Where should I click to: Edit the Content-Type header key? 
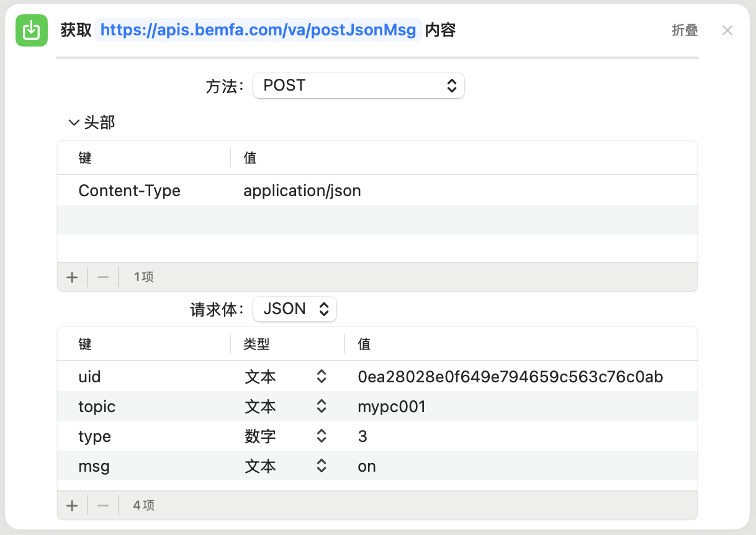click(x=129, y=191)
